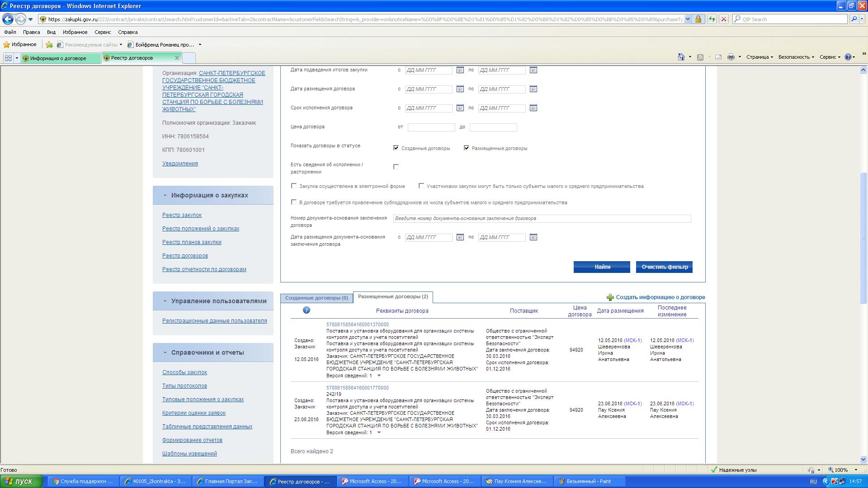Enable 'Закупка осуществлена в электронной форме' checkbox
This screenshot has height=488, width=868.
(x=294, y=186)
